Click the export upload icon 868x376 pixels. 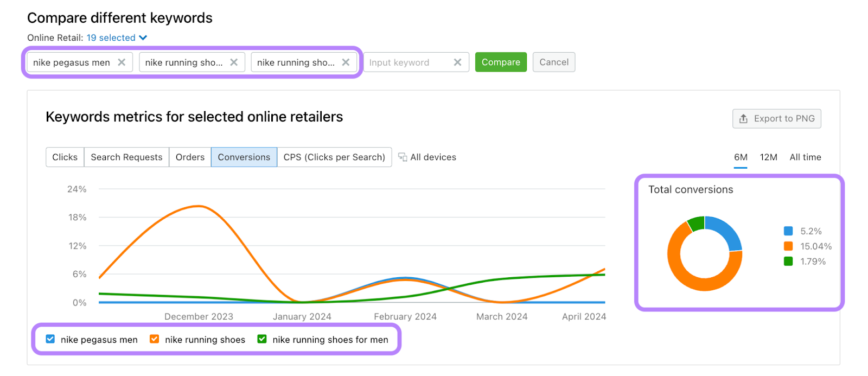pos(743,119)
